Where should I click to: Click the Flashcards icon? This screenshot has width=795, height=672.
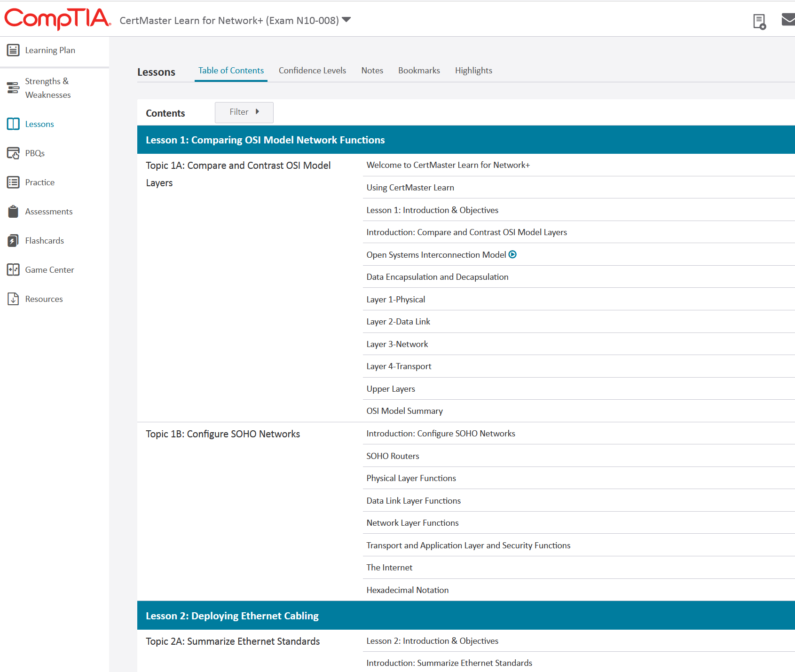tap(13, 240)
